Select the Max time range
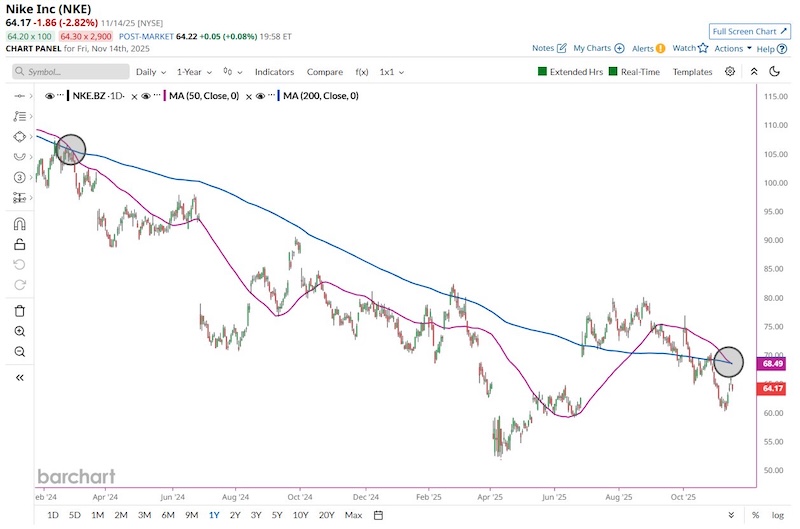The image size is (800, 529). (353, 515)
